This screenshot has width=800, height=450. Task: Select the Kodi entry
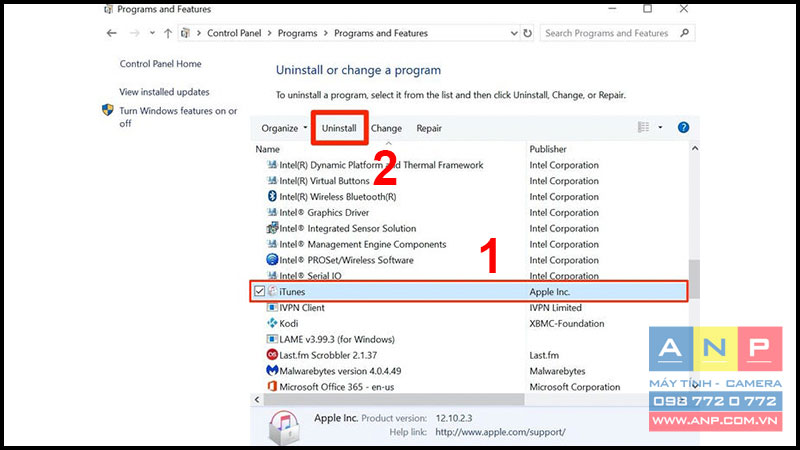(289, 323)
